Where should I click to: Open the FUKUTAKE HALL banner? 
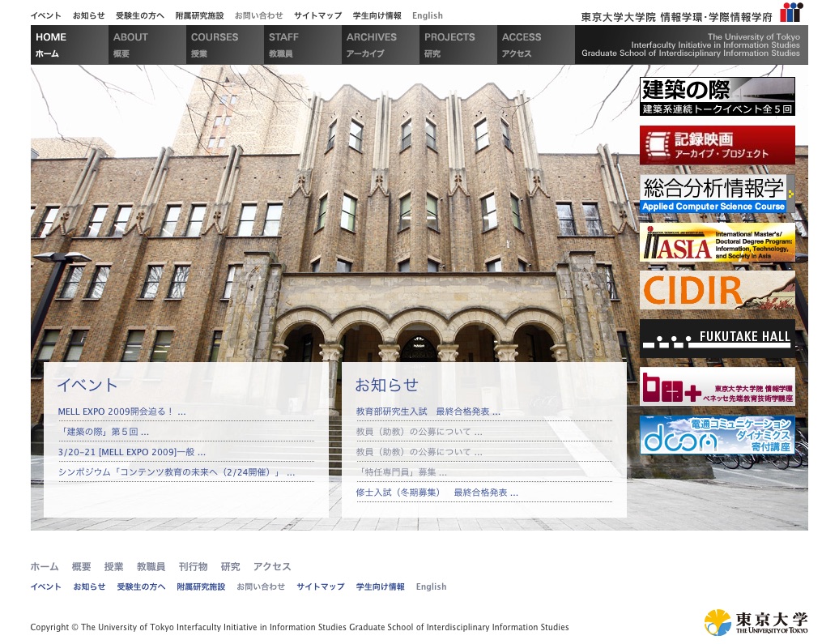717,337
